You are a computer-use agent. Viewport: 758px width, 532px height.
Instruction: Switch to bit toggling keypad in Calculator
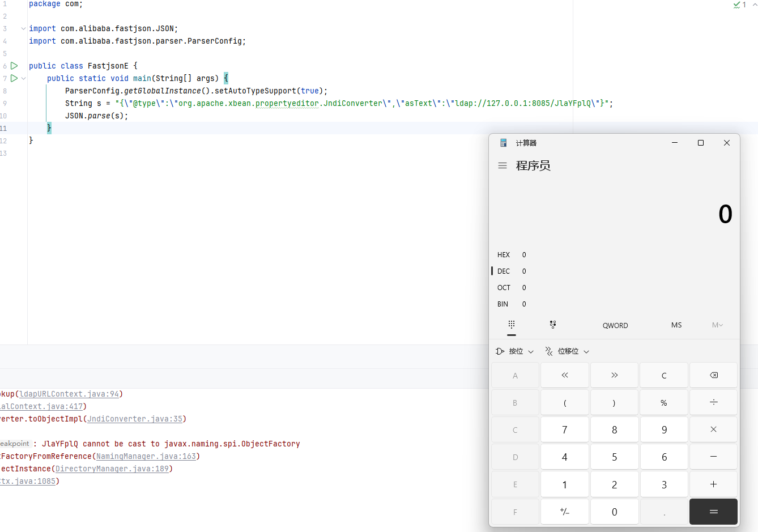coord(553,325)
